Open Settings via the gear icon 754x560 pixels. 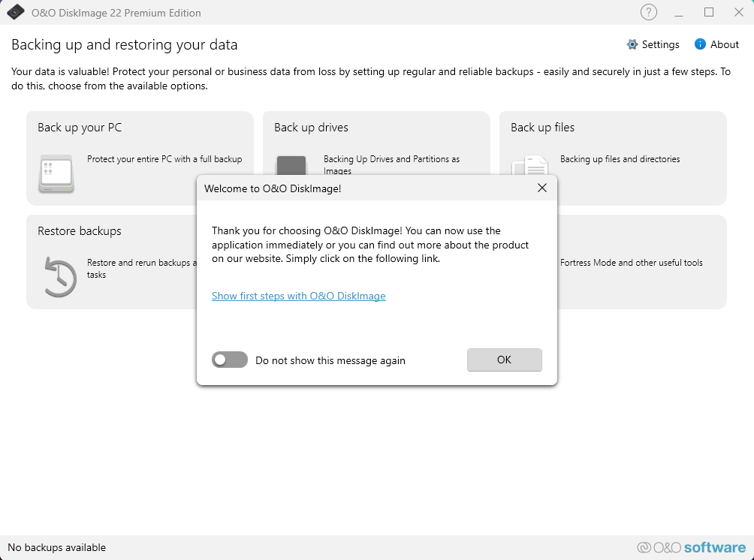(632, 44)
